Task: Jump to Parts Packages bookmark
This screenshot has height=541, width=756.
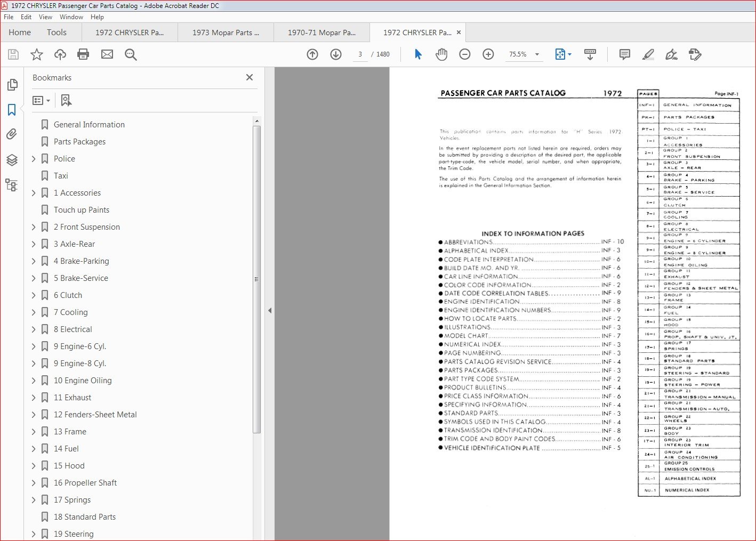Action: [79, 142]
